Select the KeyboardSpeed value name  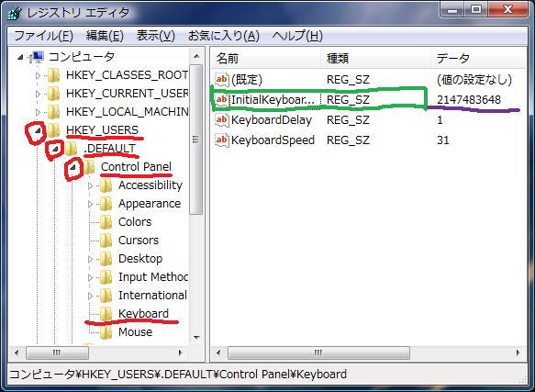[273, 140]
